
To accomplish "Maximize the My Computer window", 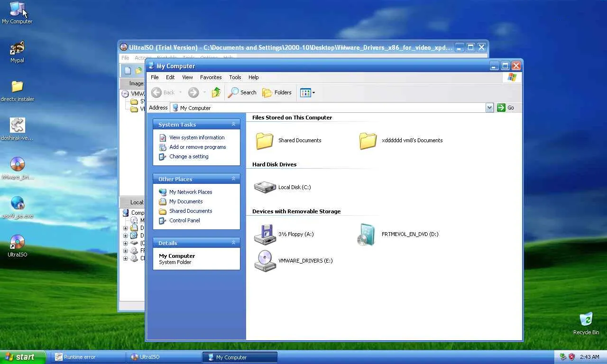I will pos(505,66).
